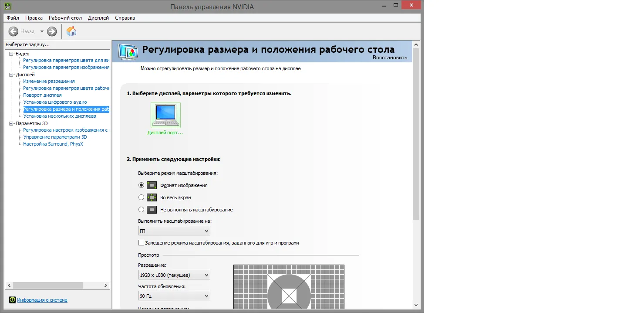The width and height of the screenshot is (644, 313).
Task: Click the desktop size header icon
Action: point(128,51)
